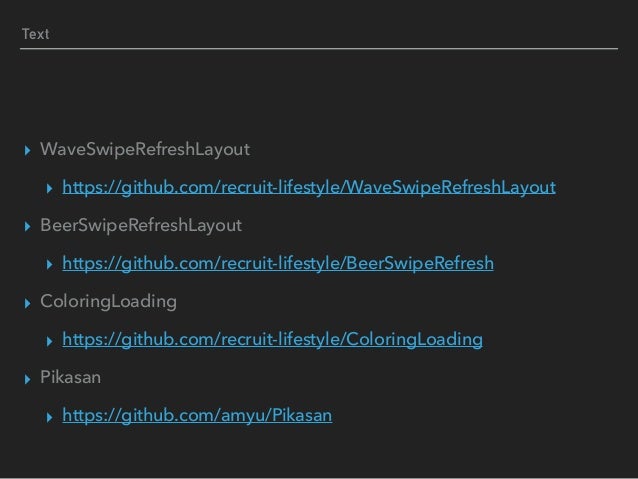Click the empty area above WaveSwipeRefreshLayout
The image size is (638, 479).
click(319, 94)
